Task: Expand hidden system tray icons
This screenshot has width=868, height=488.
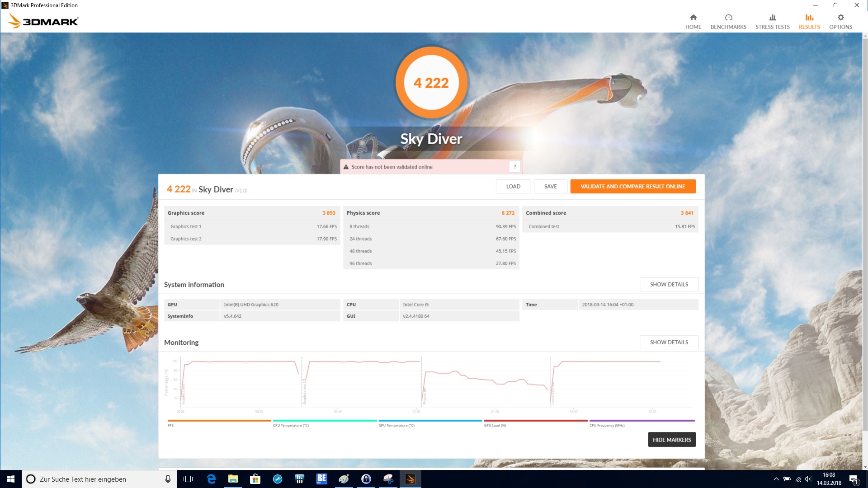Action: [x=776, y=479]
